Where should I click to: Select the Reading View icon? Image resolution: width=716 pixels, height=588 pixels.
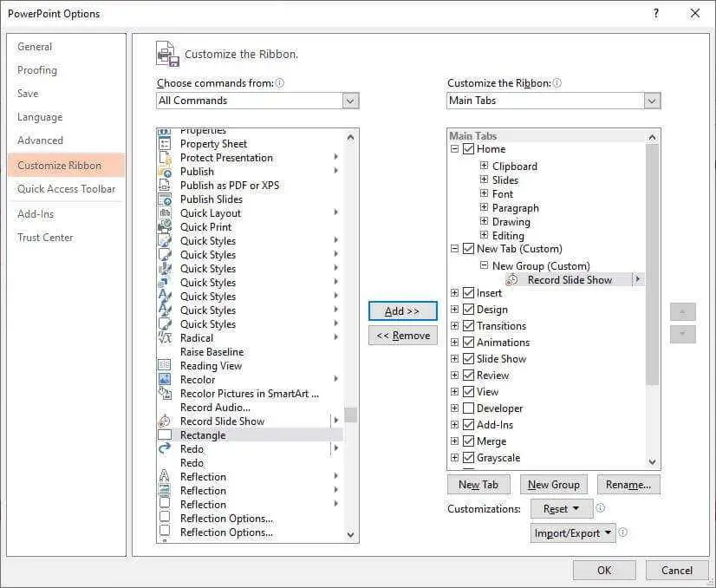coord(165,365)
